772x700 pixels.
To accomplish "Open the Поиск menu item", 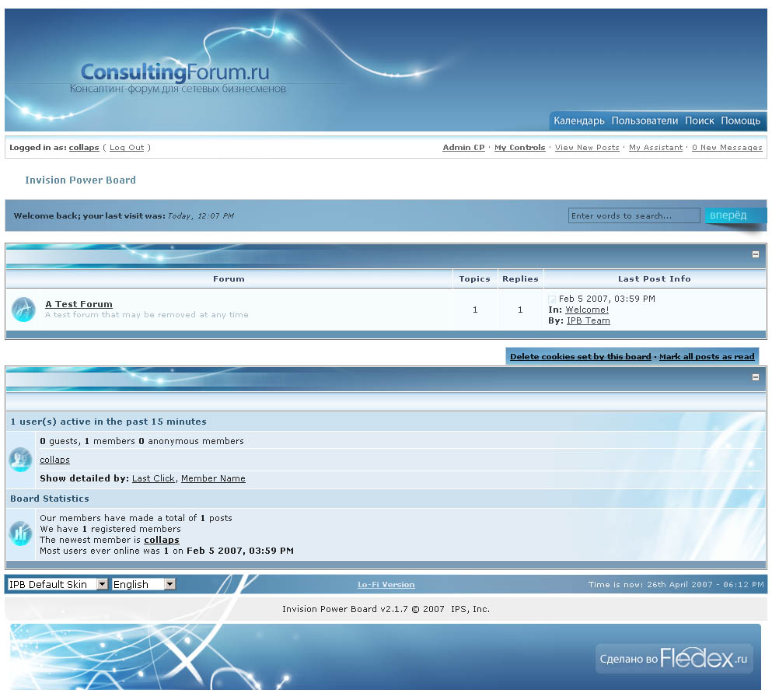I will pos(699,121).
